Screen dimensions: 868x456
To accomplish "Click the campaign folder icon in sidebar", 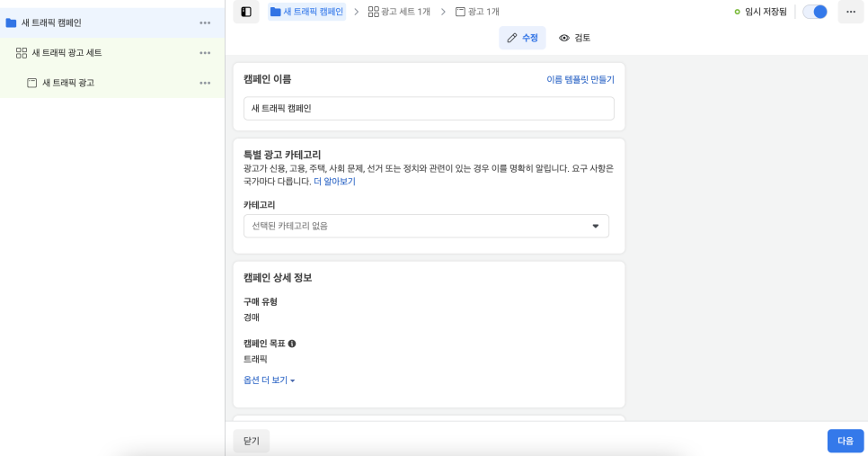I will (11, 23).
